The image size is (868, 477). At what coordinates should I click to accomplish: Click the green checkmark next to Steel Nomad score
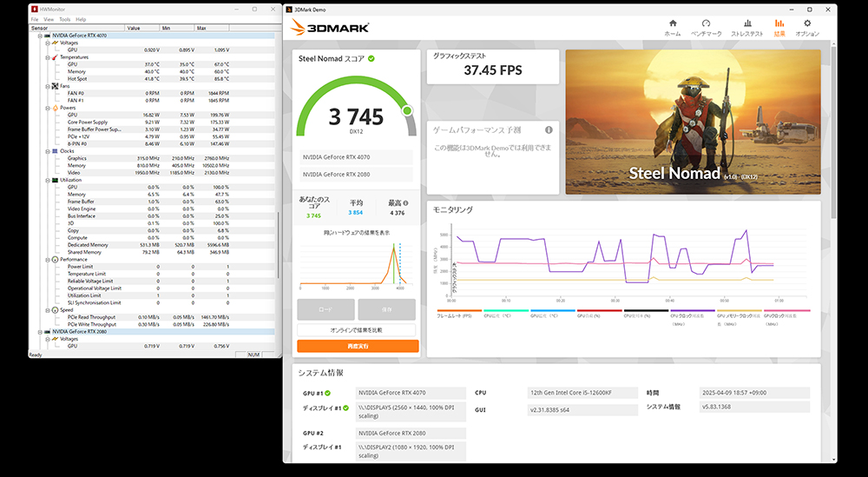click(372, 58)
